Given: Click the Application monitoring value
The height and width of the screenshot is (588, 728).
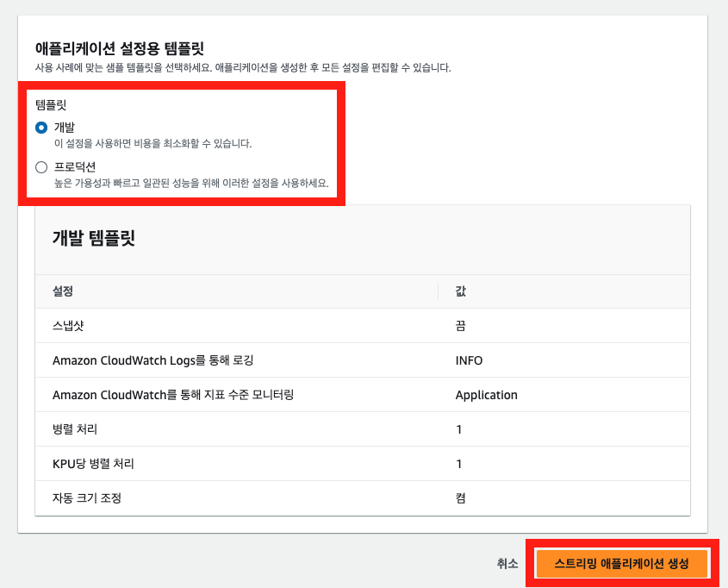Looking at the screenshot, I should [x=486, y=395].
